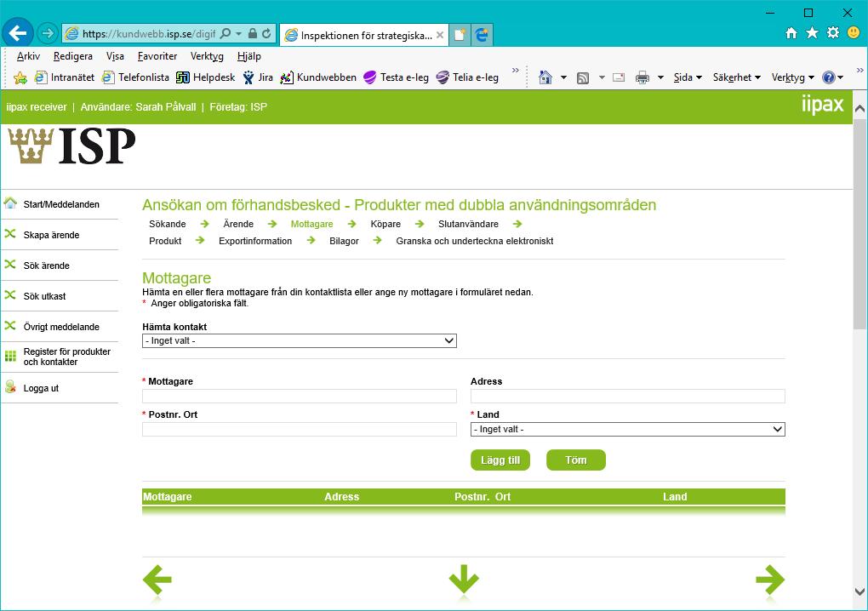The height and width of the screenshot is (611, 868).
Task: Go to the Exportinformation step
Action: pos(255,241)
